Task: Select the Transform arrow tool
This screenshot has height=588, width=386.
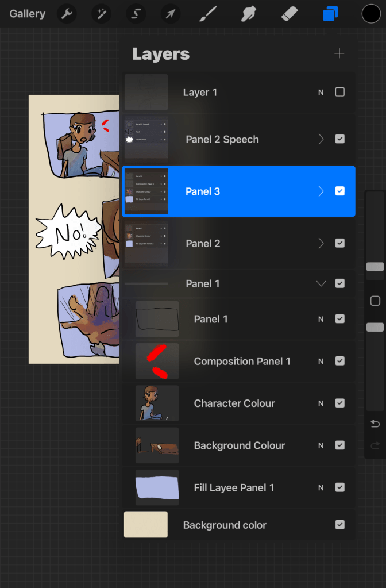Action: coord(170,14)
